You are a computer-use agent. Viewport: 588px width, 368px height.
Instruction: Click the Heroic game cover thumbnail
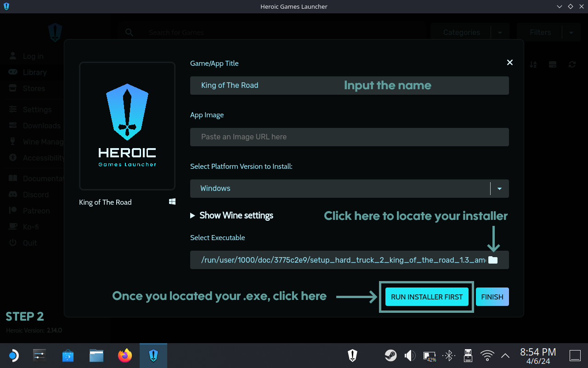point(127,126)
